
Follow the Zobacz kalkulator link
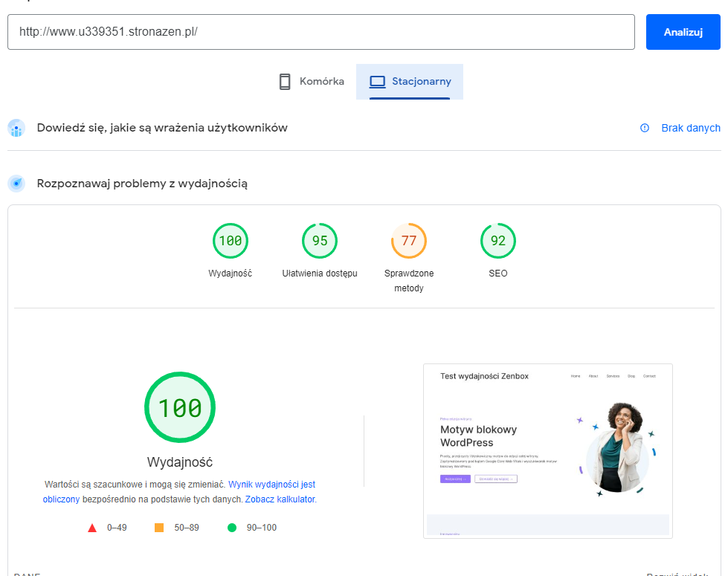point(280,499)
